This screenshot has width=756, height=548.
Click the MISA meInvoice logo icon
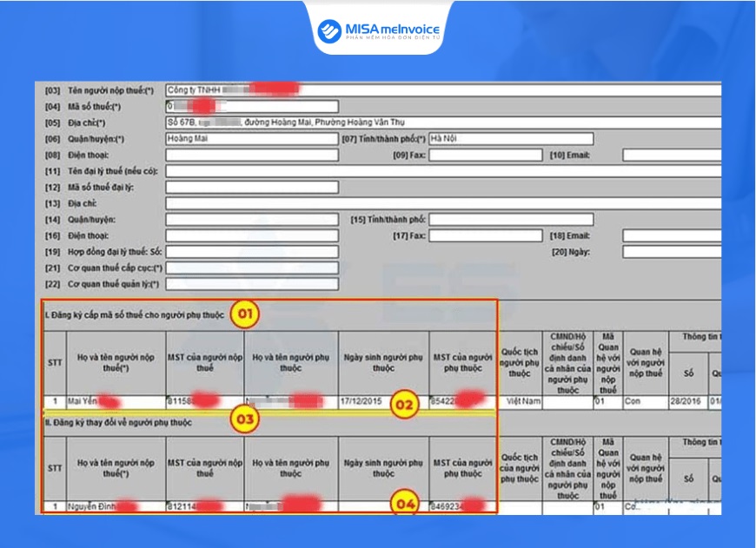pos(330,31)
